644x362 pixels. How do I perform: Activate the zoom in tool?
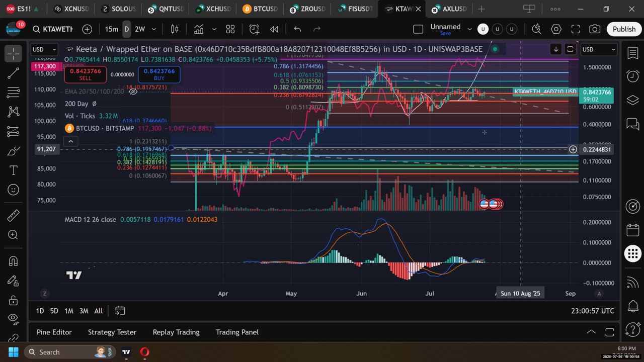[x=14, y=235]
